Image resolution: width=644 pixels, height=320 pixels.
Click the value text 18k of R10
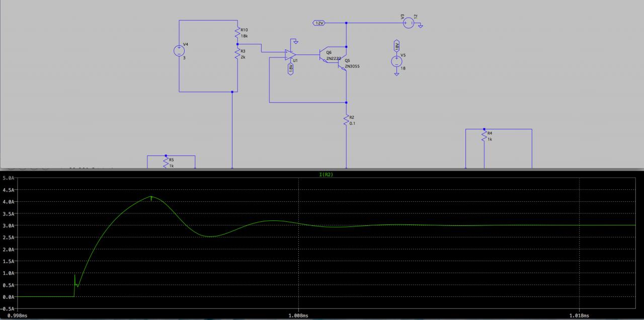pyautogui.click(x=245, y=36)
